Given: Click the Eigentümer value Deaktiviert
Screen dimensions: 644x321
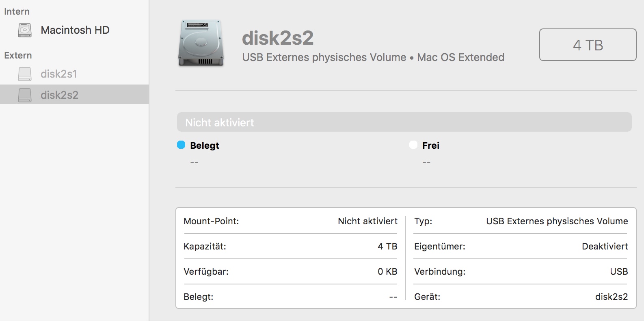Looking at the screenshot, I should coord(605,247).
